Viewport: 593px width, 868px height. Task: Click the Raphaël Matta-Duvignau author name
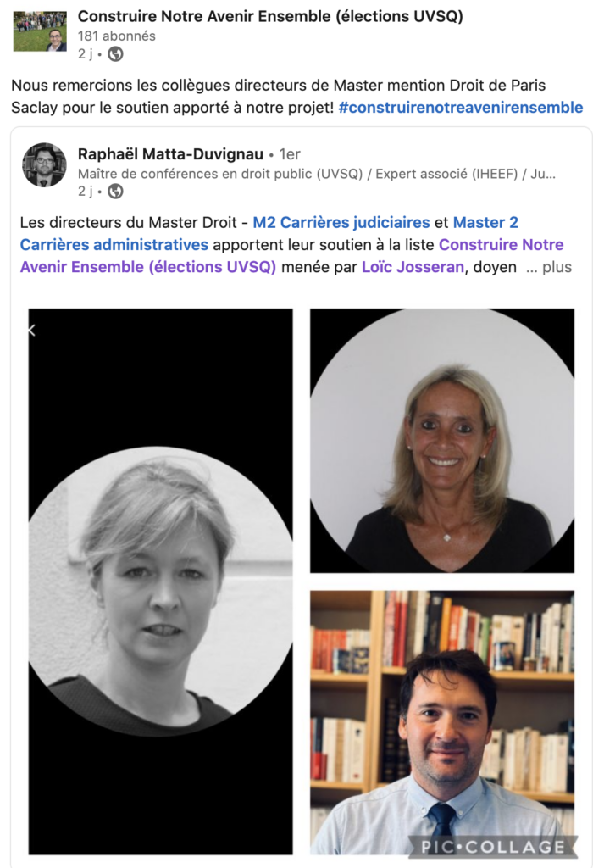point(170,154)
